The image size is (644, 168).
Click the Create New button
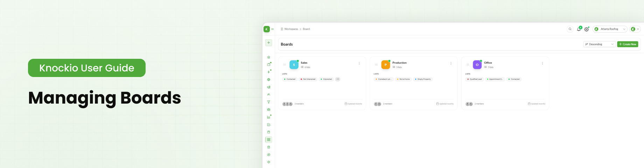coord(628,44)
